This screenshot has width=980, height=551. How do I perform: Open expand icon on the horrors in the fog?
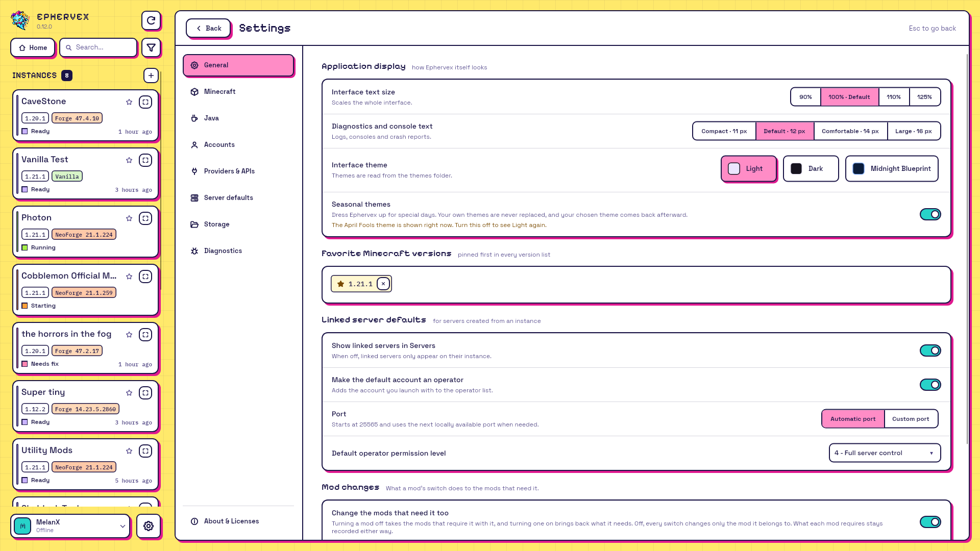[x=145, y=335]
